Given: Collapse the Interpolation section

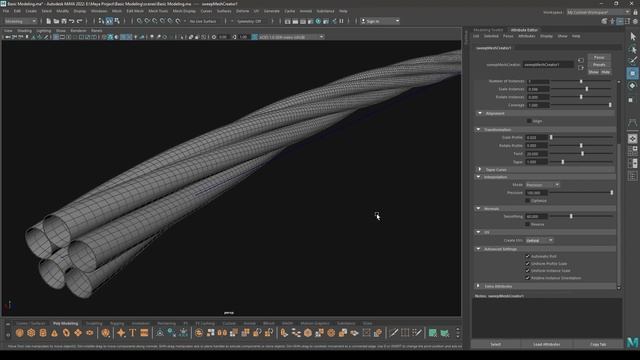Looking at the screenshot, I should click(479, 177).
